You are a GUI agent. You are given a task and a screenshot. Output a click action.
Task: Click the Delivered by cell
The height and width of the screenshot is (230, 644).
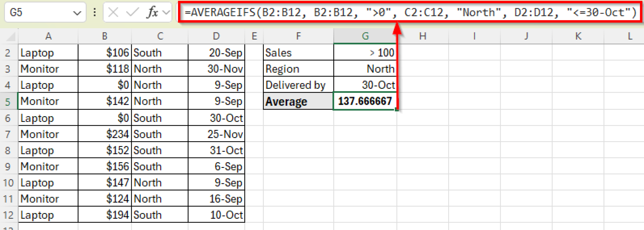(x=298, y=85)
